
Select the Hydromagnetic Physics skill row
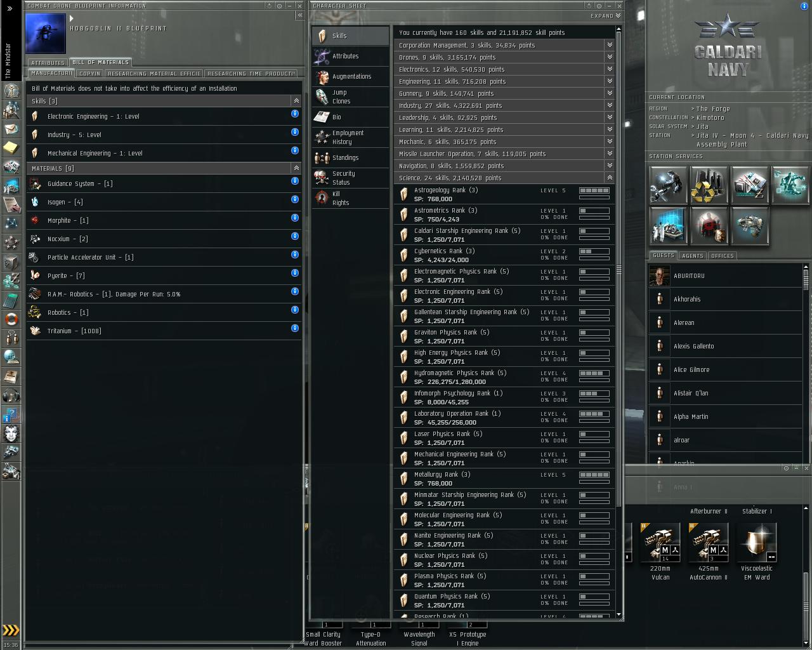click(x=504, y=377)
